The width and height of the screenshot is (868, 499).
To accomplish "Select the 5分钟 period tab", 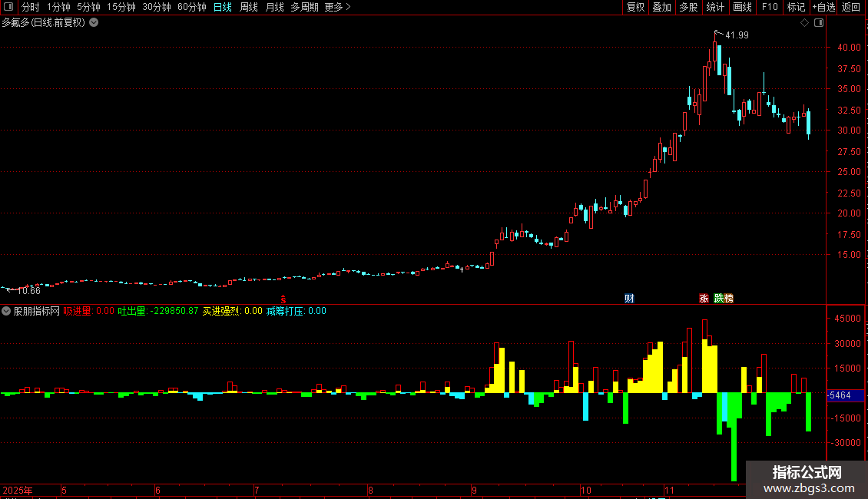I will pyautogui.click(x=88, y=7).
